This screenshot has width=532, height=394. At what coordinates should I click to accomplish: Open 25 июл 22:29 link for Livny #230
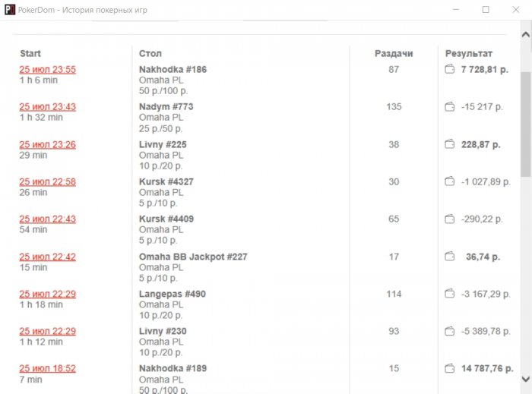pyautogui.click(x=47, y=331)
